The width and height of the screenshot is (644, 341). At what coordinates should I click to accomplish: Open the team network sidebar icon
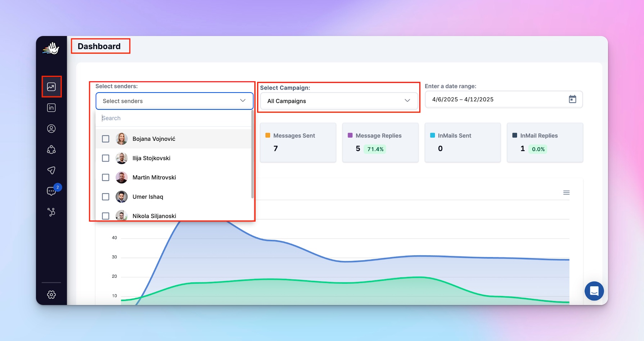tap(51, 149)
